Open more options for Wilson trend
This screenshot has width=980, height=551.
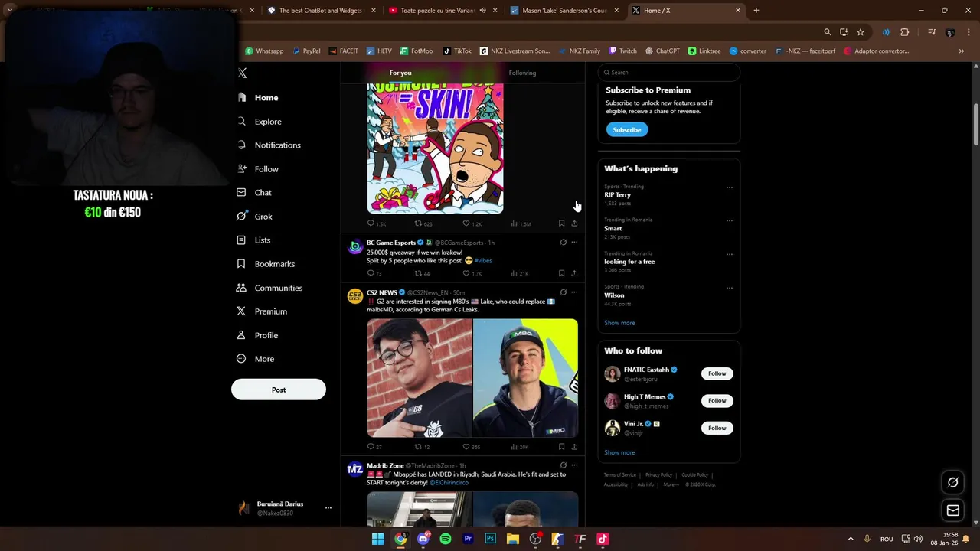(729, 288)
